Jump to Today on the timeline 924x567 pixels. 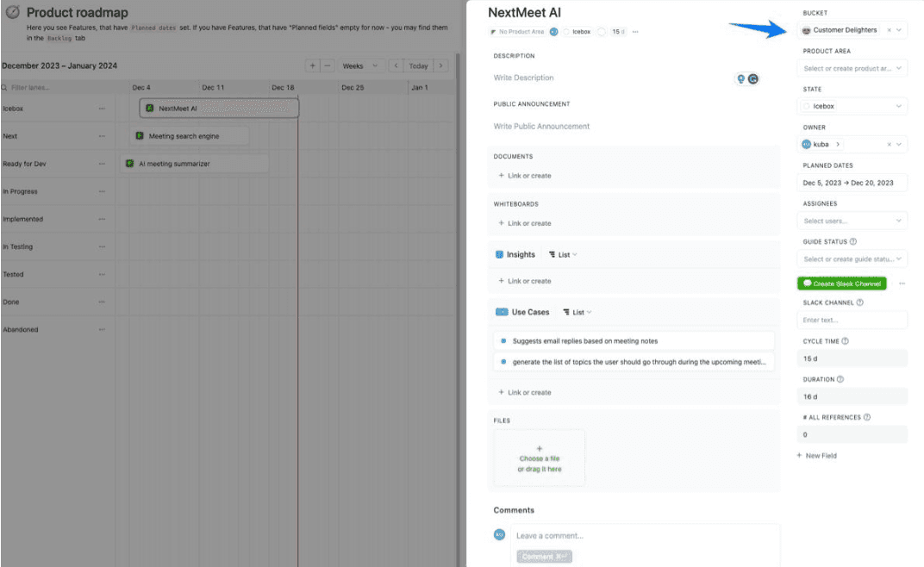pyautogui.click(x=418, y=66)
